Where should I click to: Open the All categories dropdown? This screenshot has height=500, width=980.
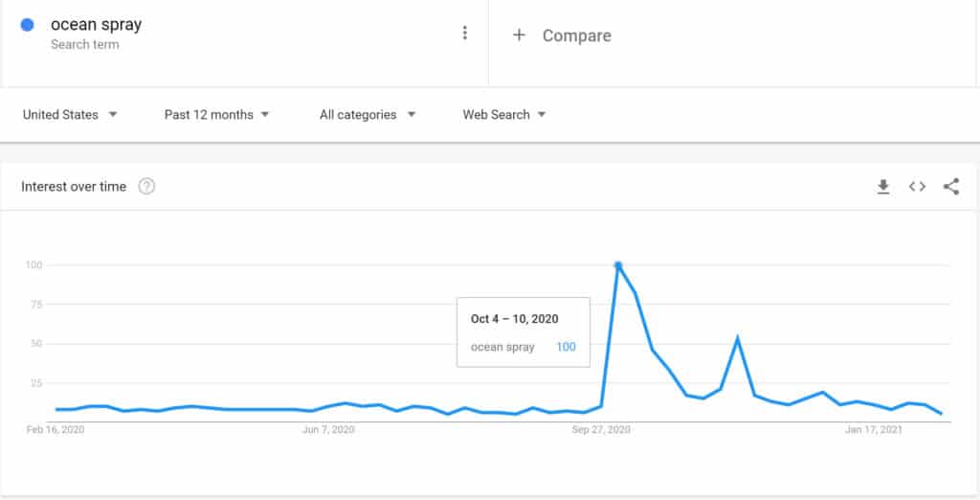point(367,115)
